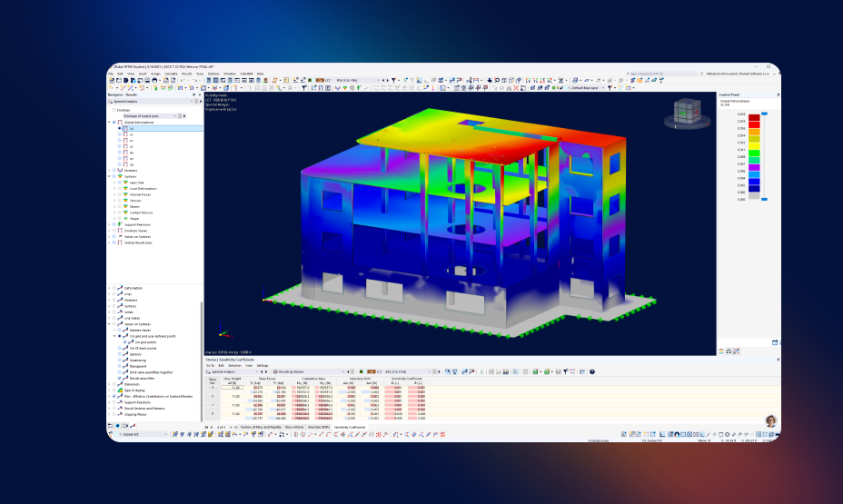Open the Tools menu
843x504 pixels.
point(200,74)
